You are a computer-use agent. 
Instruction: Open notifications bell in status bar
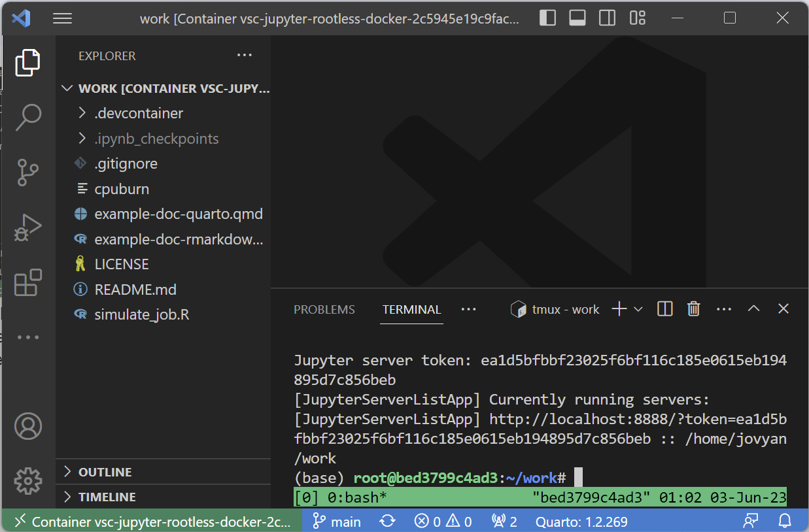pyautogui.click(x=784, y=521)
